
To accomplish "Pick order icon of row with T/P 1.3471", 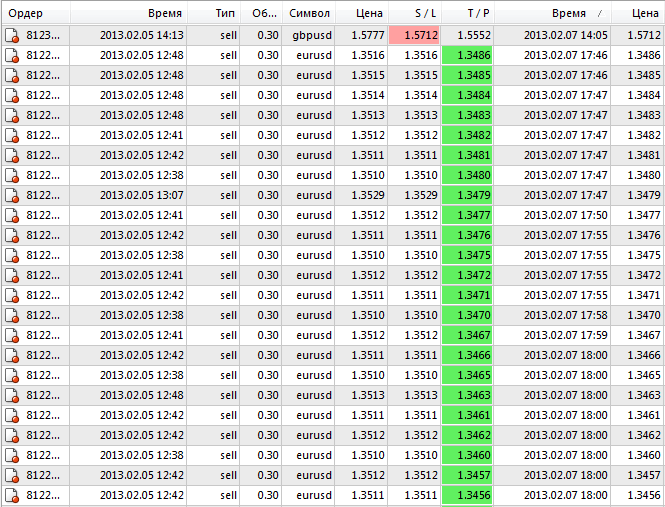I will 12,295.
